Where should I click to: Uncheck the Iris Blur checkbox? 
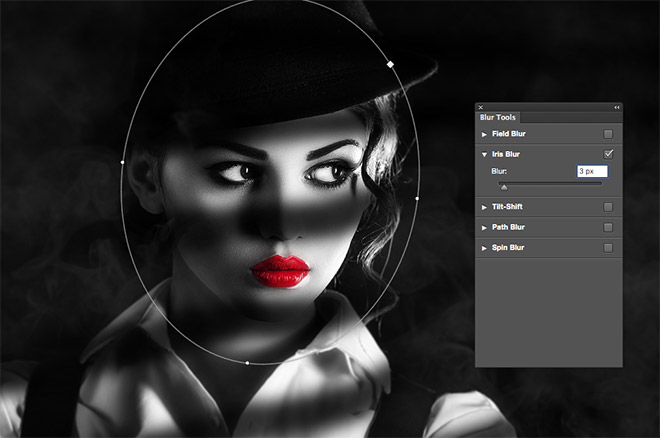[x=608, y=154]
